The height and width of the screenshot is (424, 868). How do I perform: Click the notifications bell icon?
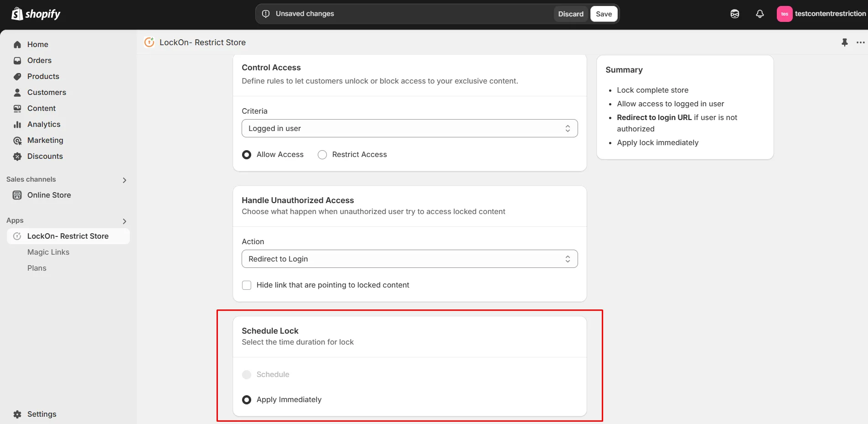[x=759, y=14]
